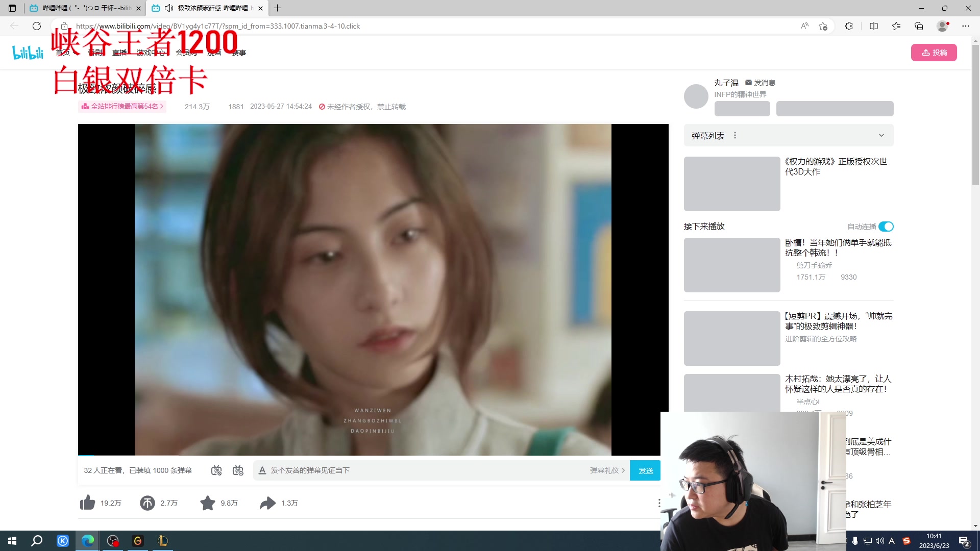Open Edge Settings and more menu
This screenshot has width=980, height=551.
coord(966,26)
